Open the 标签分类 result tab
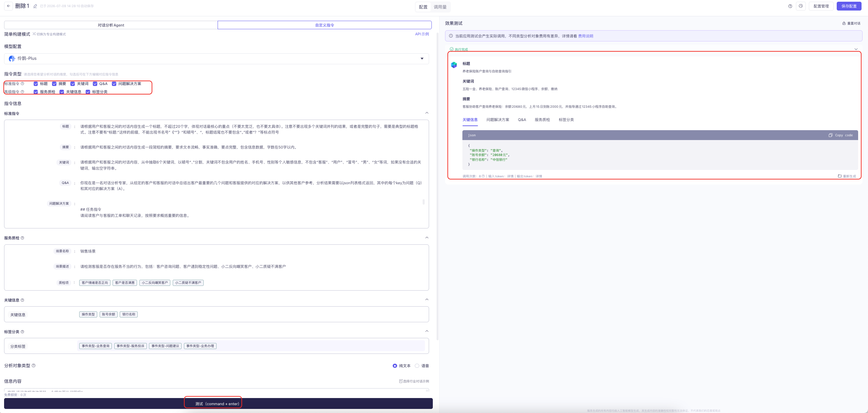The image size is (868, 413). (566, 120)
